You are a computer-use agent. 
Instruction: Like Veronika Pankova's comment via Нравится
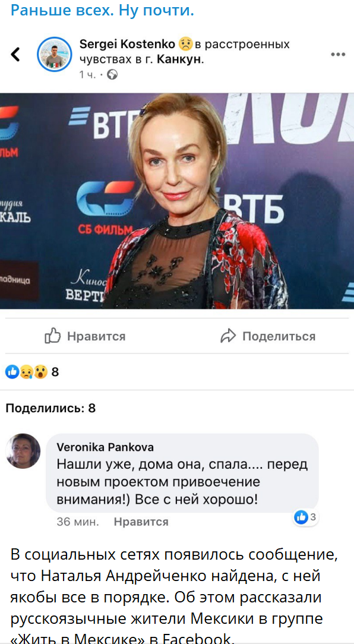click(x=141, y=522)
